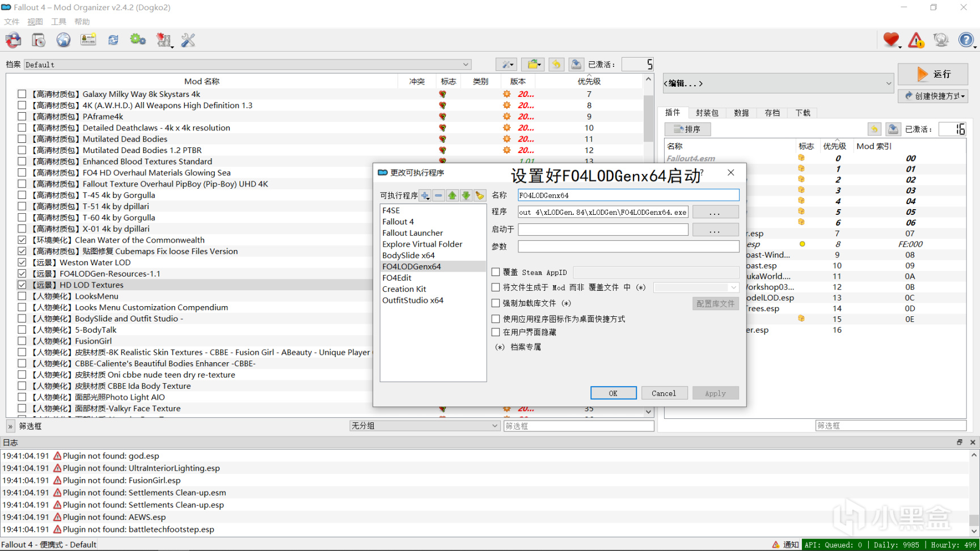
Task: Switch to the 封装包 tab
Action: pos(707,113)
